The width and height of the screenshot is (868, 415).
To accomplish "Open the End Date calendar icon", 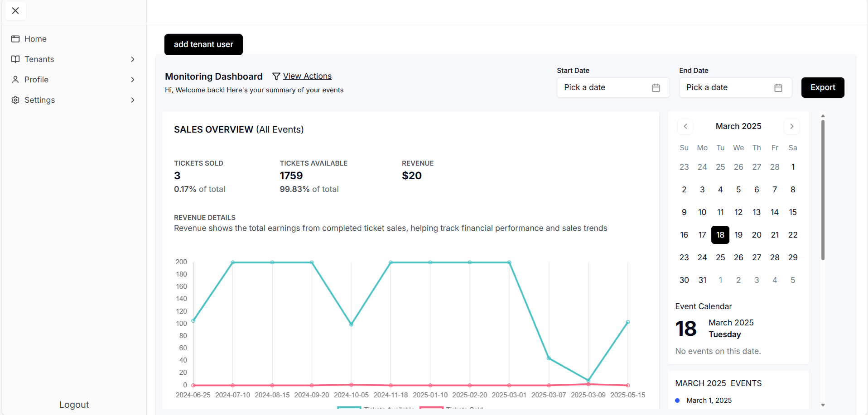I will [778, 88].
